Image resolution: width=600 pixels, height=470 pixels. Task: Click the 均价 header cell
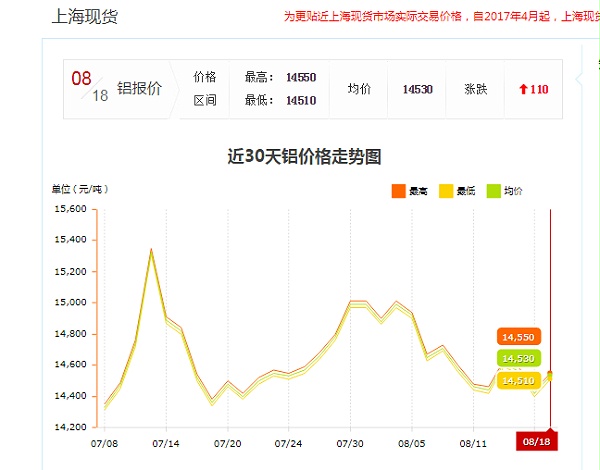click(x=359, y=89)
